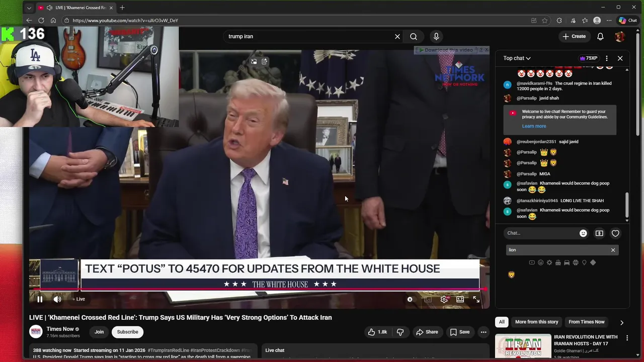Open Copilot Chat in browser
Screen dimensions: 644x362
(x=628, y=21)
